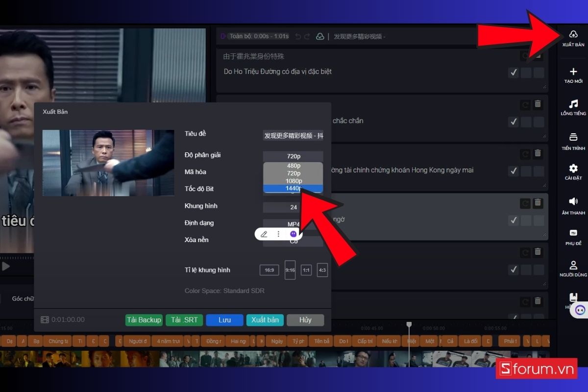This screenshot has width=588, height=392.
Task: Play the video preview
Action: (x=6, y=266)
